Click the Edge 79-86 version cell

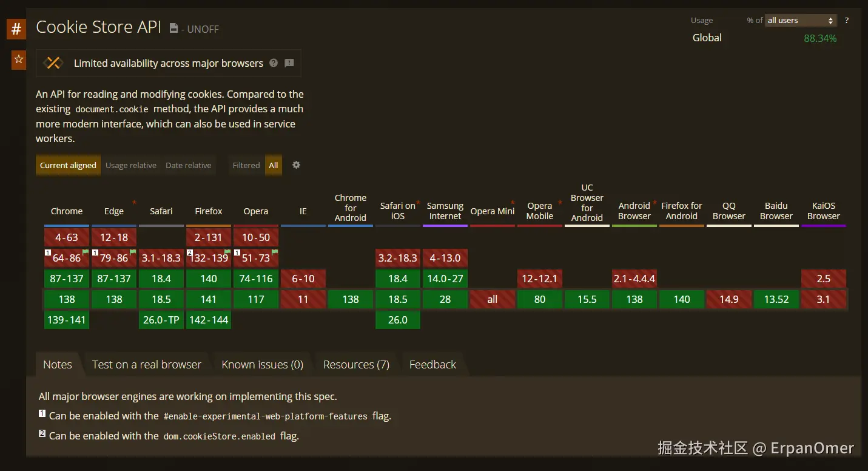pos(114,258)
